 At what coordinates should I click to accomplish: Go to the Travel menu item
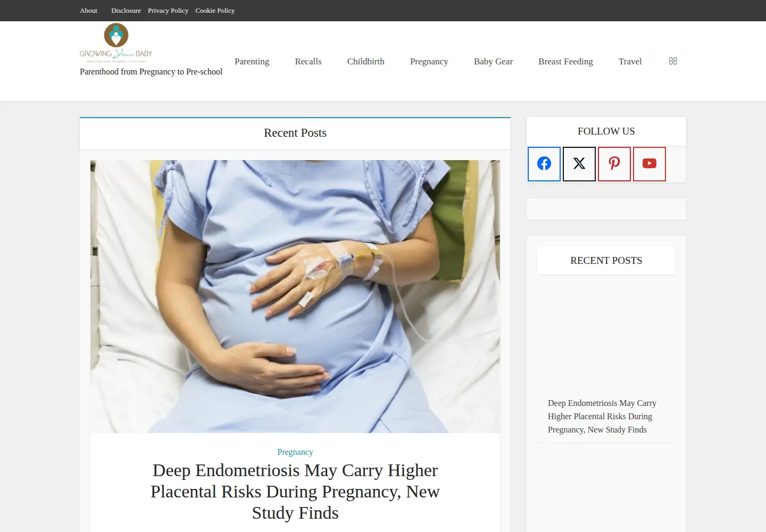click(x=630, y=62)
